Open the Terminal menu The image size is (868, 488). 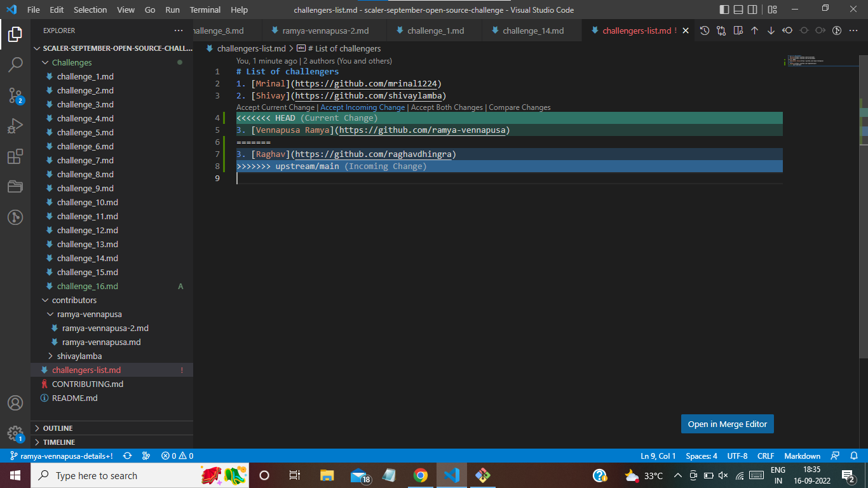tap(205, 10)
